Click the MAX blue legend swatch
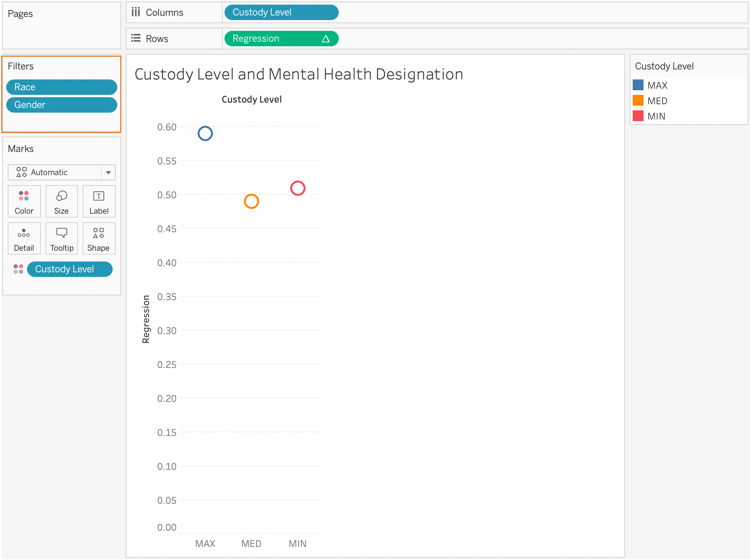 point(638,85)
